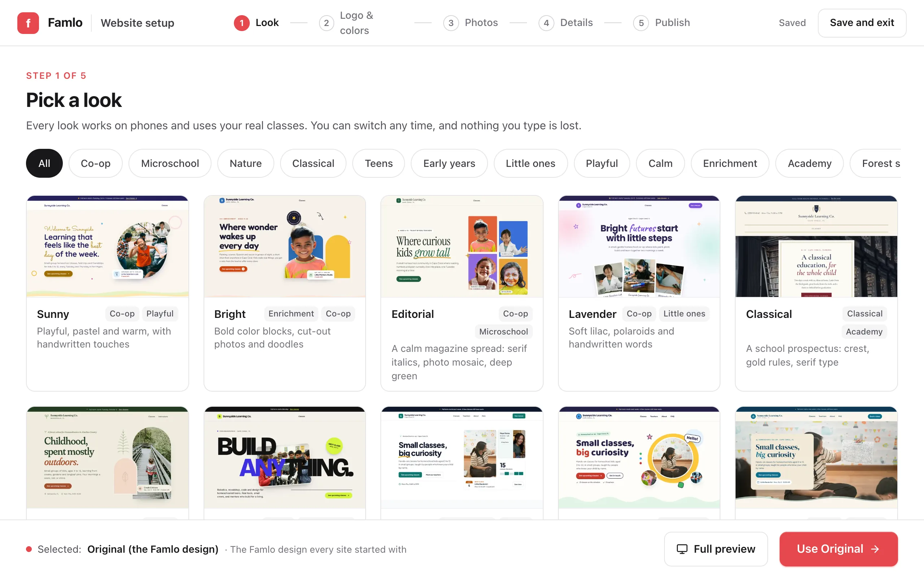This screenshot has height=578, width=924.
Task: Click the Use Original button
Action: [x=838, y=549]
